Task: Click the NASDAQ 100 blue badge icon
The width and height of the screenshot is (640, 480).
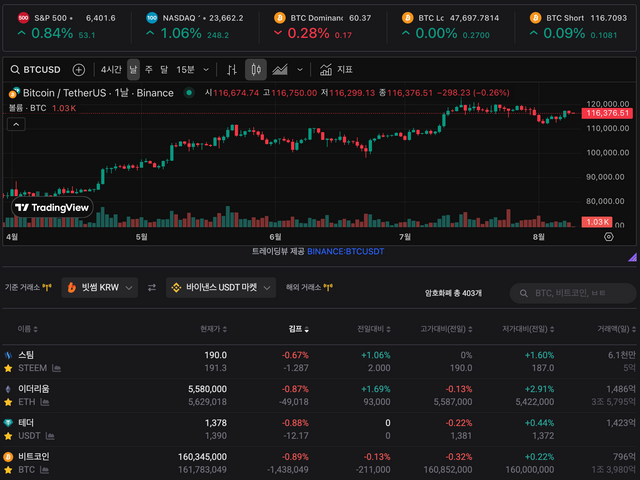Action: pos(152,18)
